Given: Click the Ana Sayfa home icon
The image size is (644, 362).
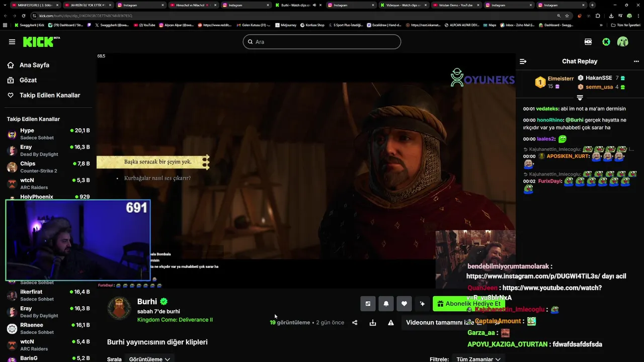Looking at the screenshot, I should click(x=11, y=65).
